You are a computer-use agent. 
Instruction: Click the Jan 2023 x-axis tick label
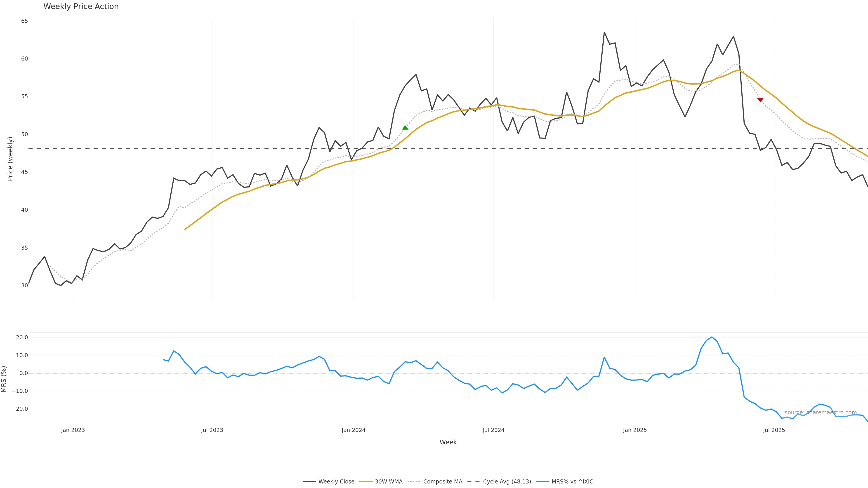73,430
